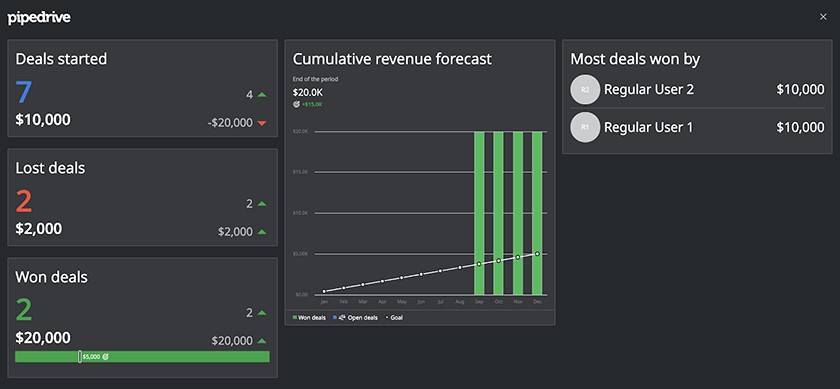The image size is (840, 389).
Task: Click the $20.0K y-axis label
Action: point(301,131)
